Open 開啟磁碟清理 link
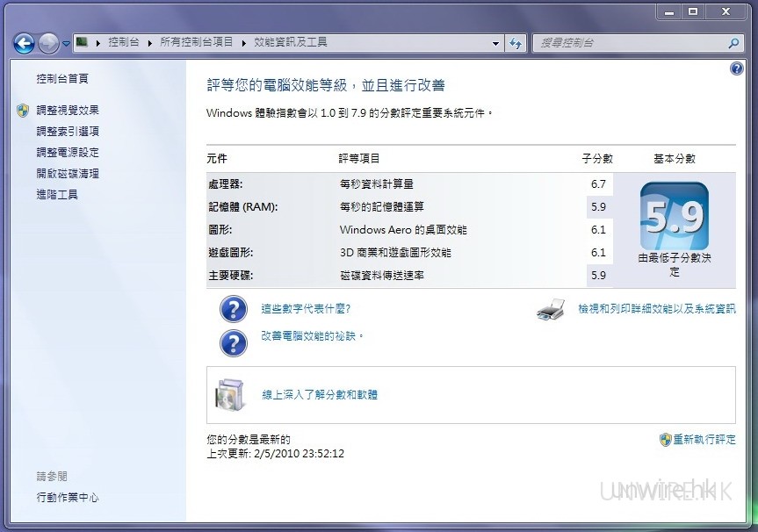Viewport: 758px width, 532px height. tap(68, 174)
